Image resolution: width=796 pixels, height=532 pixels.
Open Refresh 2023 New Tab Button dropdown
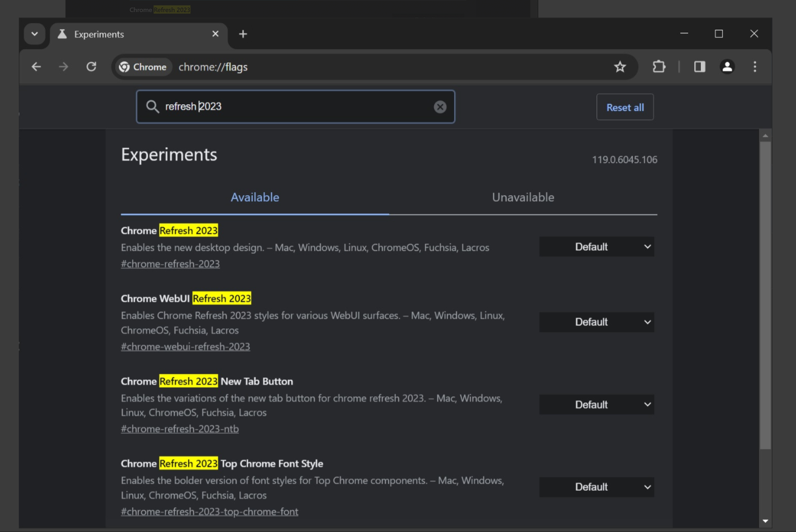[597, 404]
